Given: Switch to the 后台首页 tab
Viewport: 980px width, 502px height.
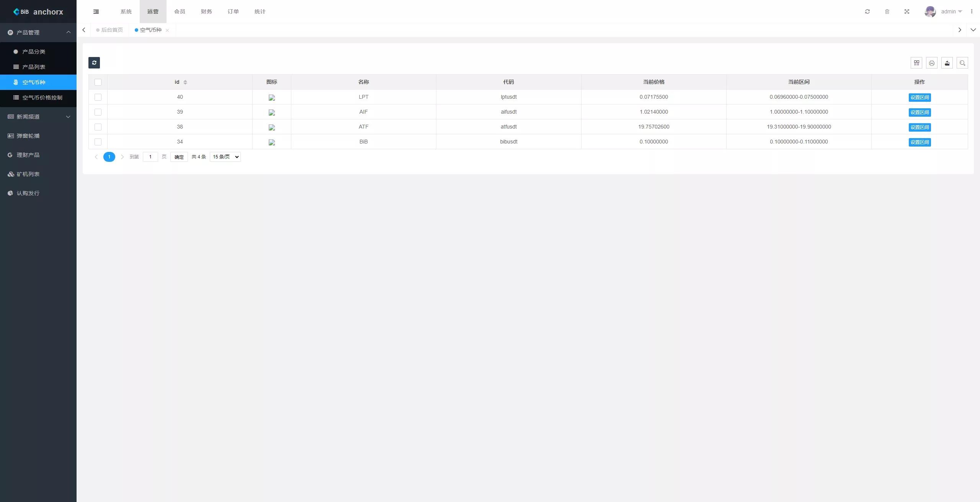Looking at the screenshot, I should 112,30.
